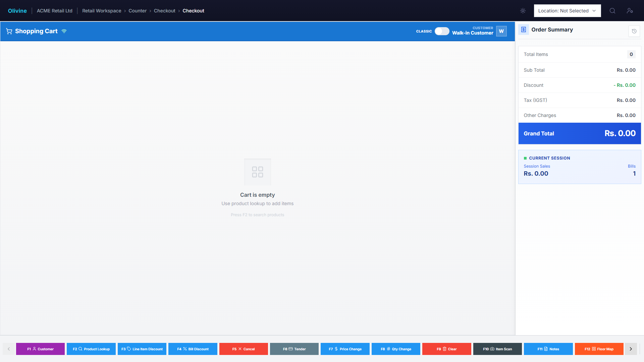Viewport: 644px width, 362px height.
Task: Select Counter from the breadcrumb trail
Action: click(138, 11)
